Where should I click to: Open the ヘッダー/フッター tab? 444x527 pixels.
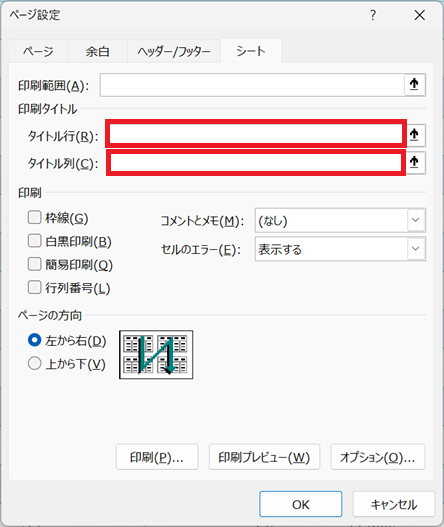pyautogui.click(x=174, y=51)
